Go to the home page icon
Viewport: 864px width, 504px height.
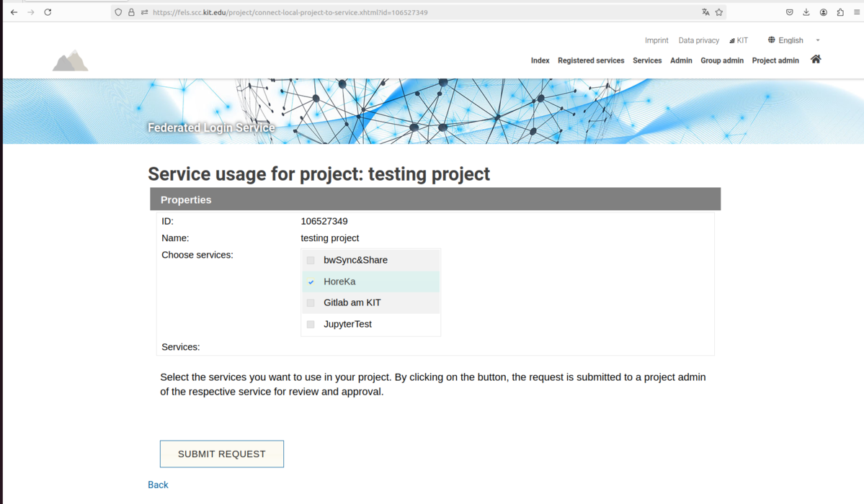coord(816,60)
